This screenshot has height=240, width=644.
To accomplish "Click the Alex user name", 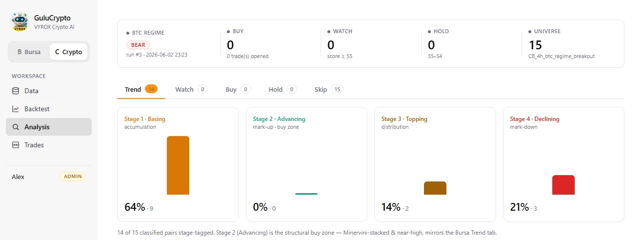I will tap(18, 177).
